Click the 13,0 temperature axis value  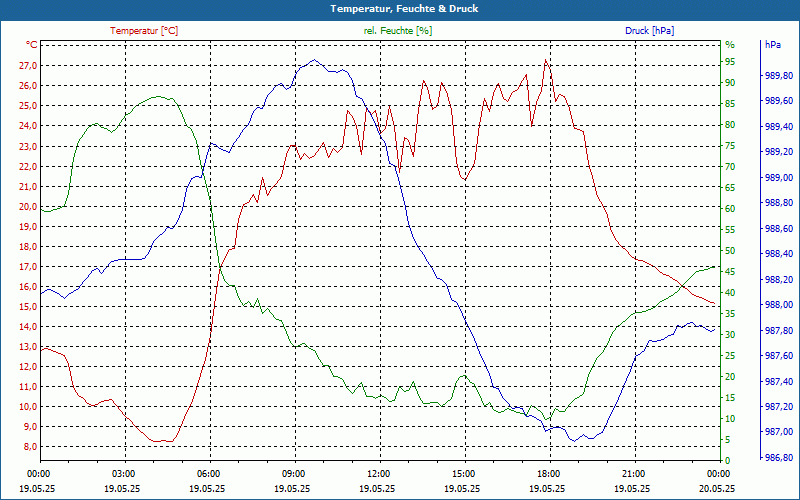point(28,346)
